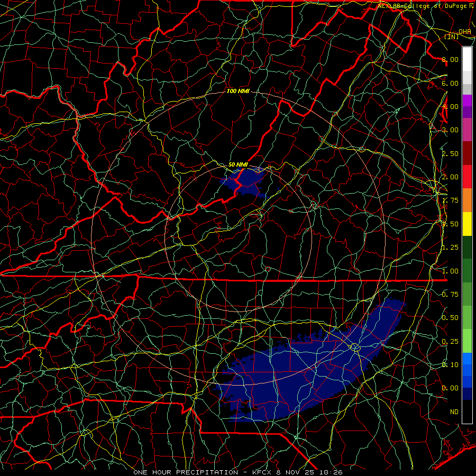Screen dimensions: 476x476
Task: Select the '0.25' legend value
Action: pos(450,342)
